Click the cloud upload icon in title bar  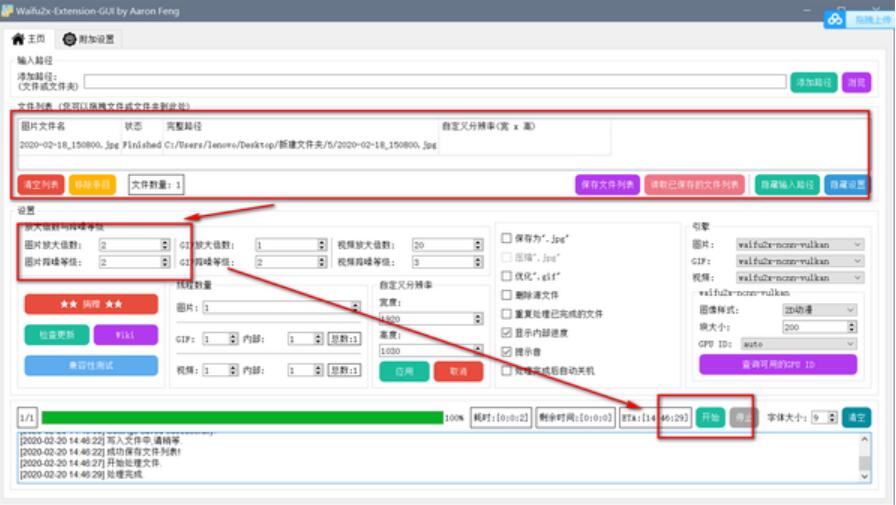[835, 19]
